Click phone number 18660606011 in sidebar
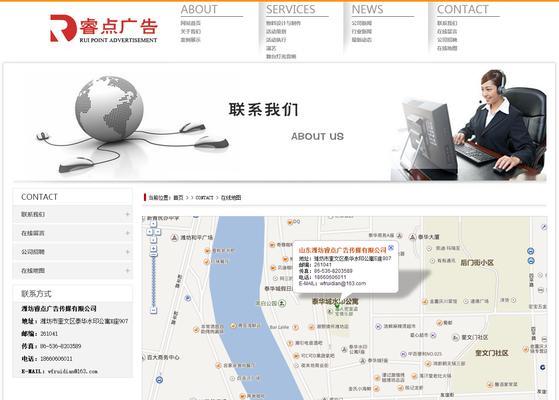Viewport: 559px width, 400px height. click(x=56, y=359)
